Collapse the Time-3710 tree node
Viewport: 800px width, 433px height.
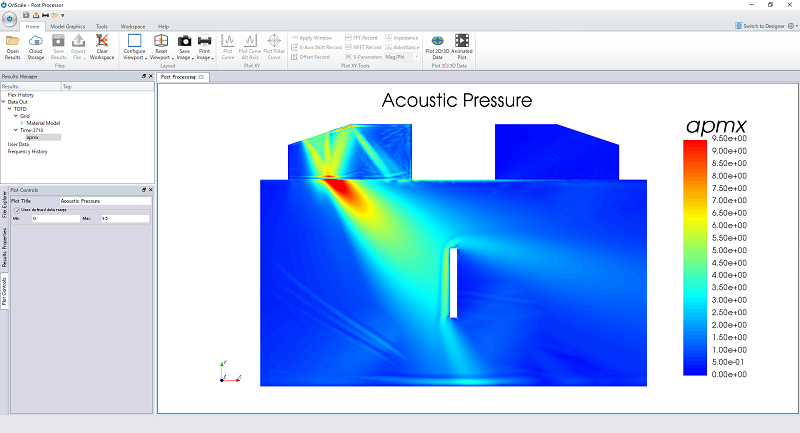[15, 130]
